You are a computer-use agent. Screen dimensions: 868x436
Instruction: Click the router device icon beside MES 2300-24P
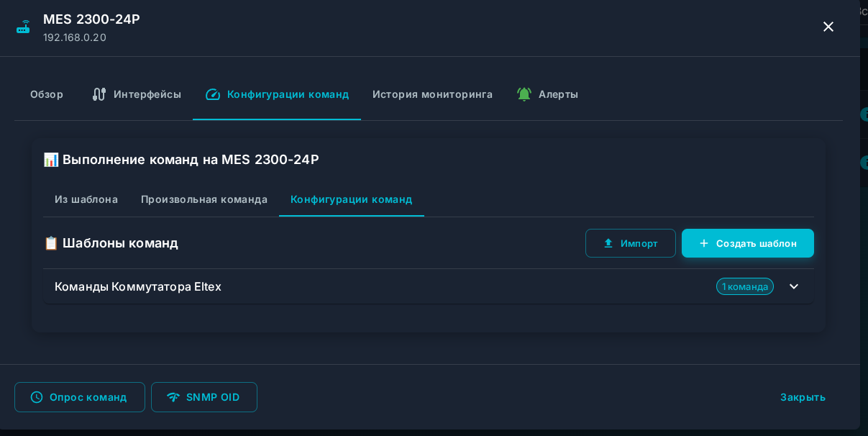[x=24, y=27]
